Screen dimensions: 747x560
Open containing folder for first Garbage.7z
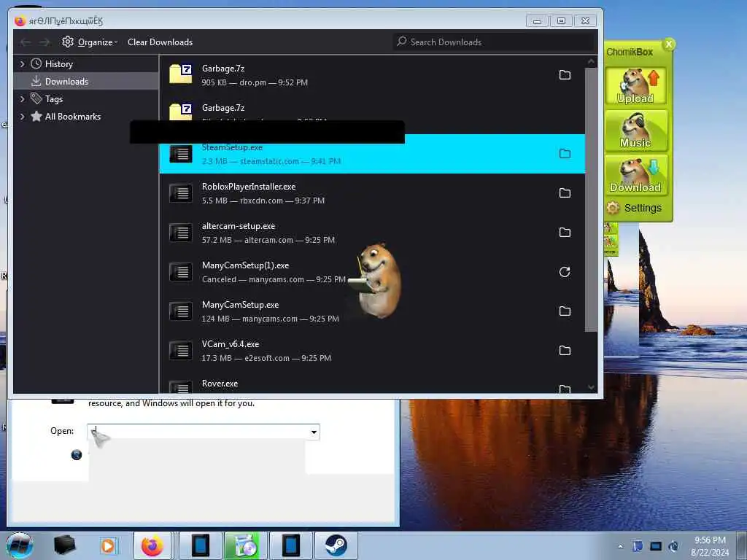click(x=565, y=75)
